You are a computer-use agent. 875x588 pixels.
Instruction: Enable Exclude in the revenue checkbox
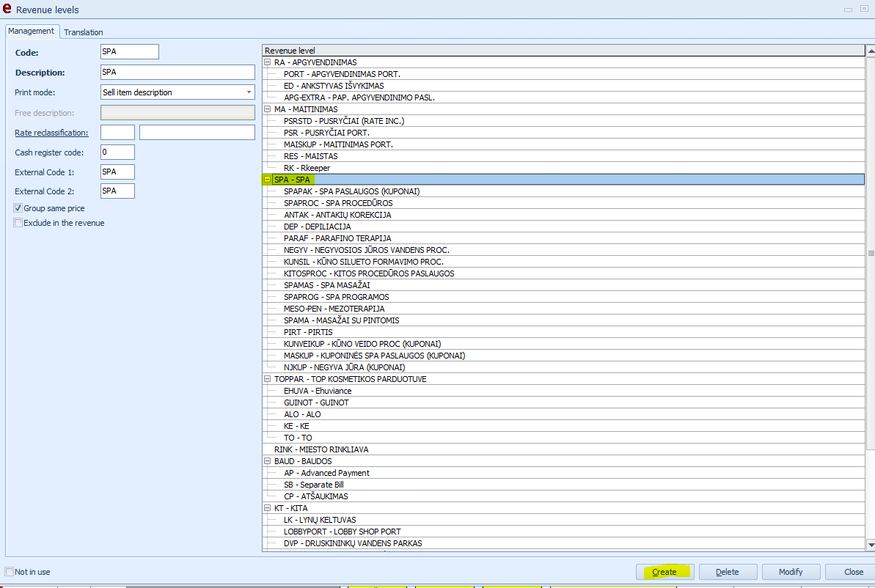18,223
